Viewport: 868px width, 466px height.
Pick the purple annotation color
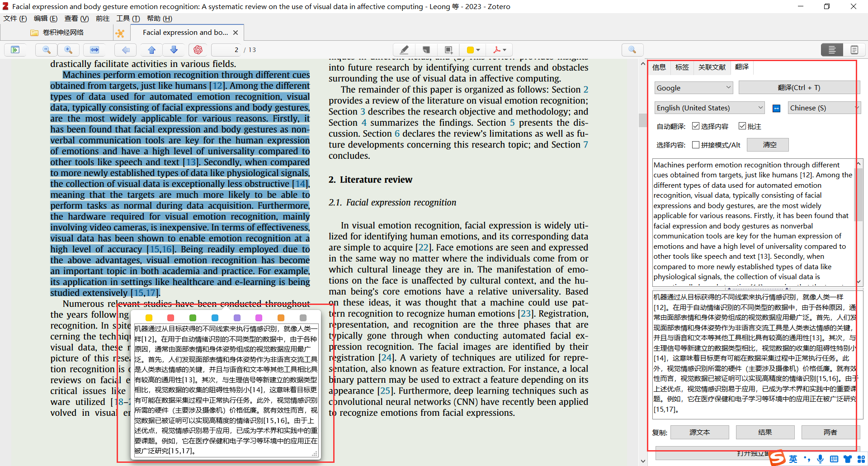[x=237, y=318]
